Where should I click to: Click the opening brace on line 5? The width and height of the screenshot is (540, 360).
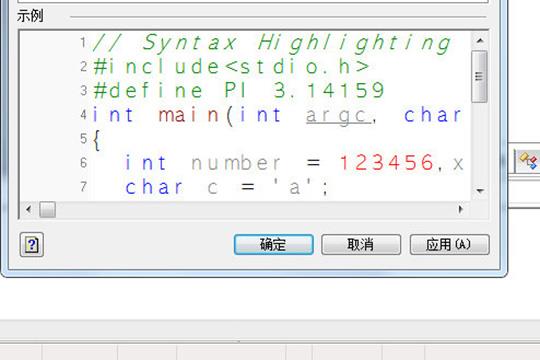[96, 140]
